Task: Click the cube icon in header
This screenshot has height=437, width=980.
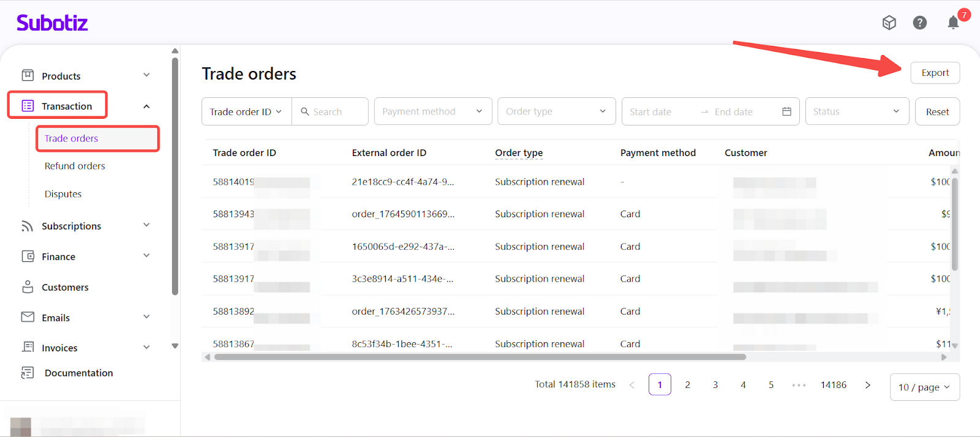Action: pos(889,23)
